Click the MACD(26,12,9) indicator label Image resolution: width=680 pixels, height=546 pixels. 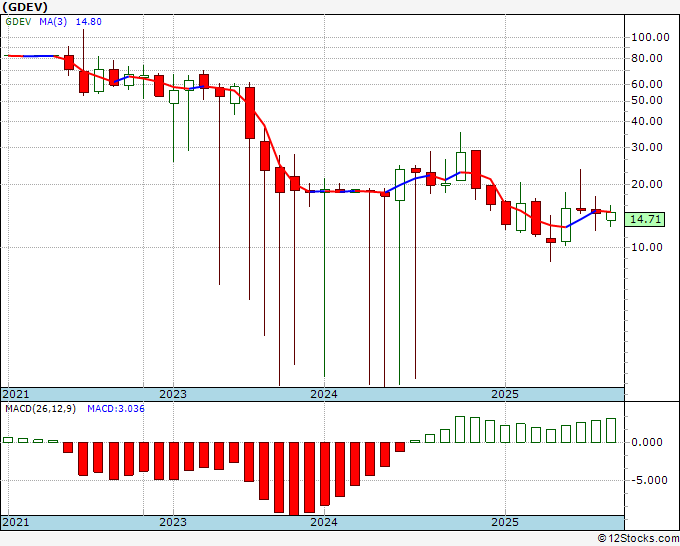(x=40, y=409)
